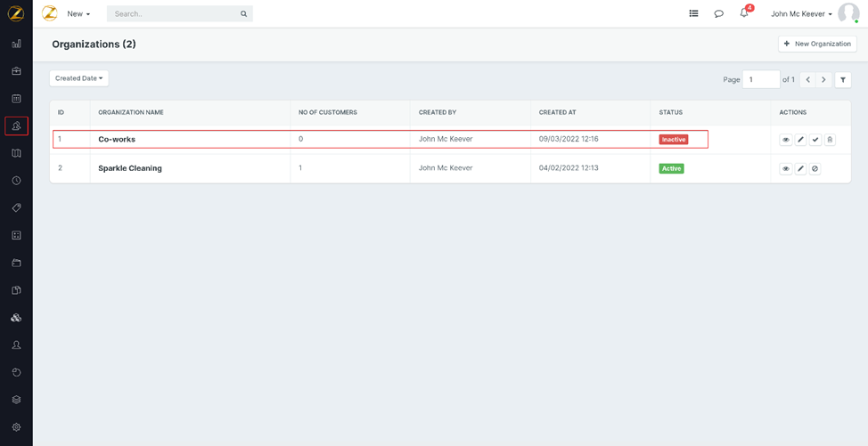This screenshot has width=868, height=446.
Task: Open the settings gear sidebar icon
Action: (16, 427)
